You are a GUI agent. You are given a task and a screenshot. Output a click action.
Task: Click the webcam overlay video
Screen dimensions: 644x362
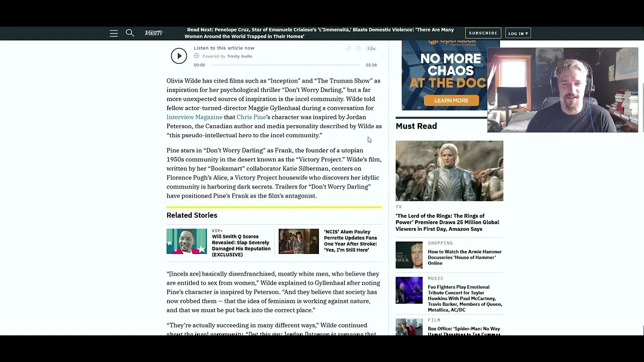tap(562, 90)
